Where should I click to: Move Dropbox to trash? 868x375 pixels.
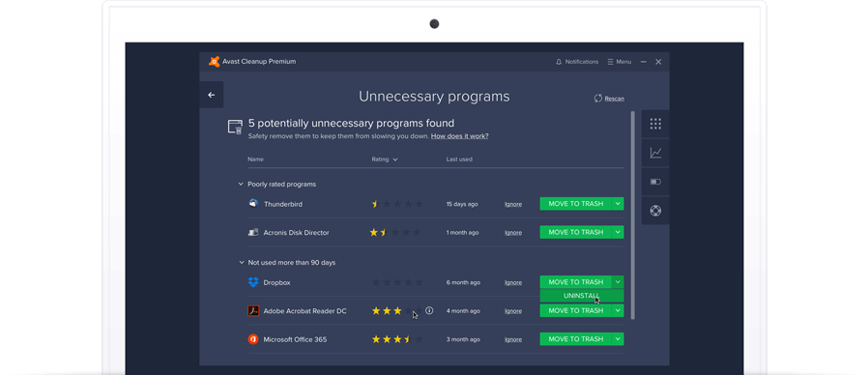pyautogui.click(x=576, y=282)
